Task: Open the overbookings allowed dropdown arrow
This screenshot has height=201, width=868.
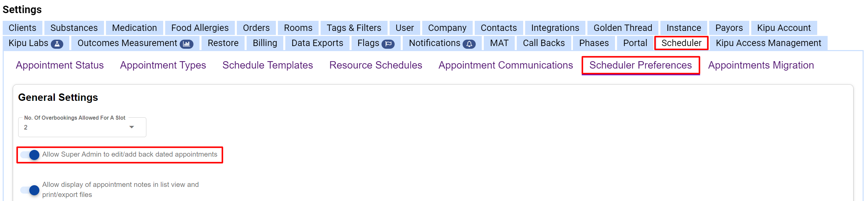Action: [x=132, y=127]
